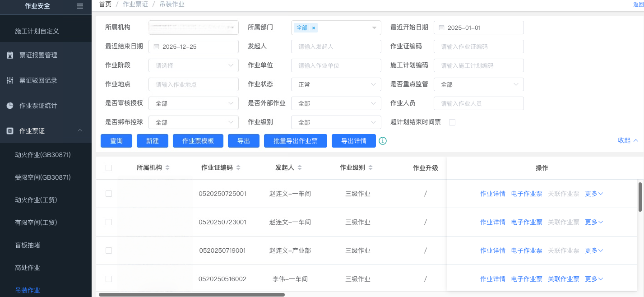The height and width of the screenshot is (297, 644).
Task: Sort by 发起人 column arrows
Action: [300, 168]
